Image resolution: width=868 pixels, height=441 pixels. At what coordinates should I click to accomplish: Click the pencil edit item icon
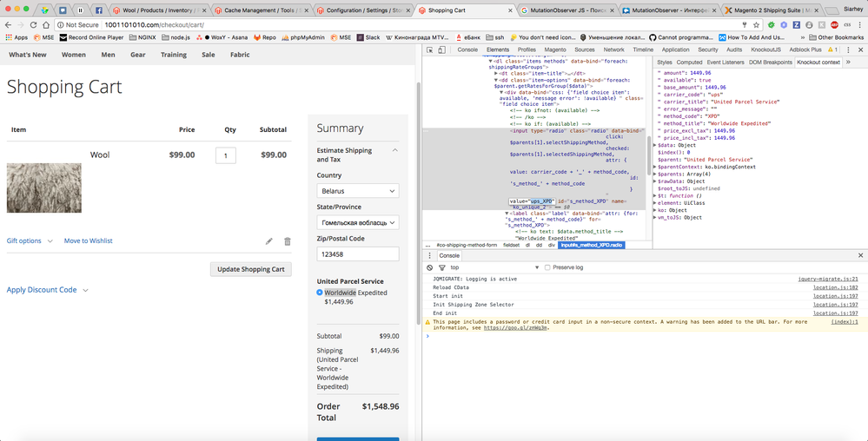(x=269, y=241)
